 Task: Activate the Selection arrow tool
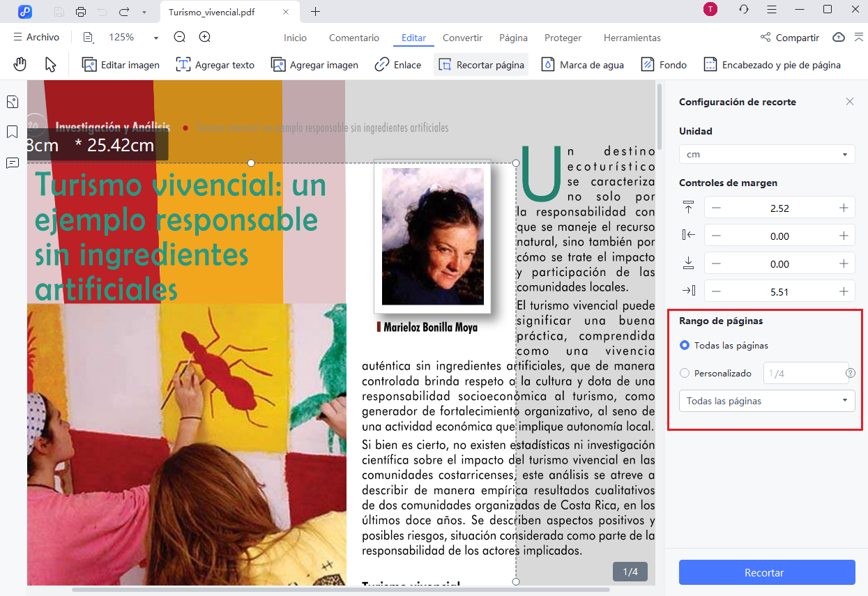pos(50,64)
